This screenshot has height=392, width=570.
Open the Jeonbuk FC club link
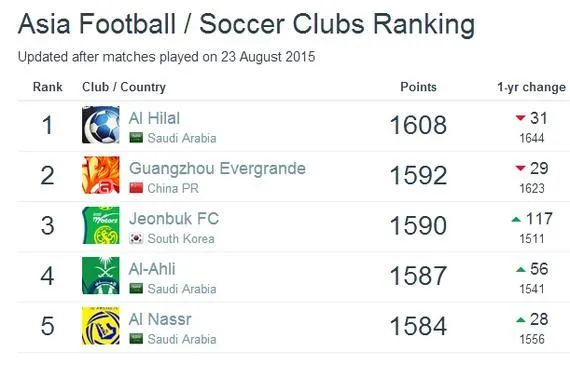click(x=174, y=219)
